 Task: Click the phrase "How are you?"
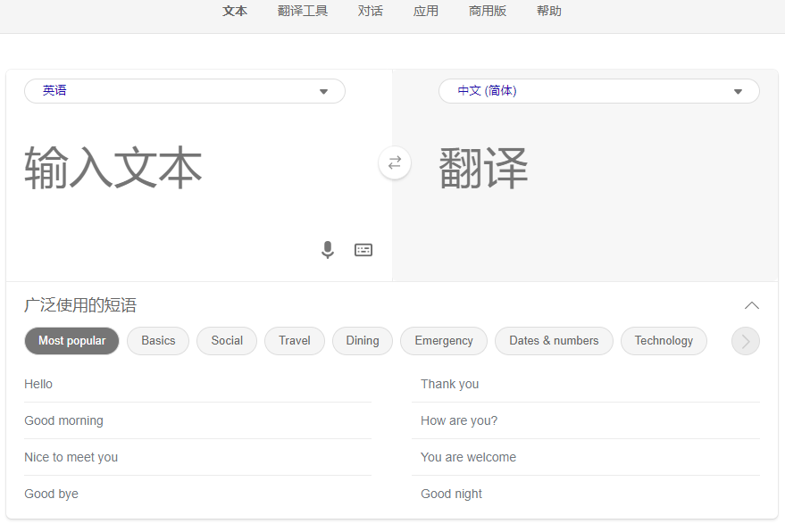pos(459,420)
